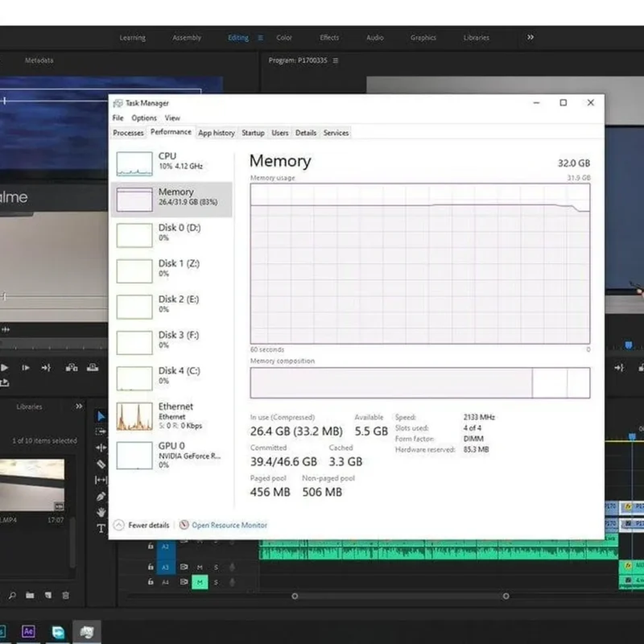Toggle the lock on track A3
The image size is (644, 644).
tap(151, 567)
